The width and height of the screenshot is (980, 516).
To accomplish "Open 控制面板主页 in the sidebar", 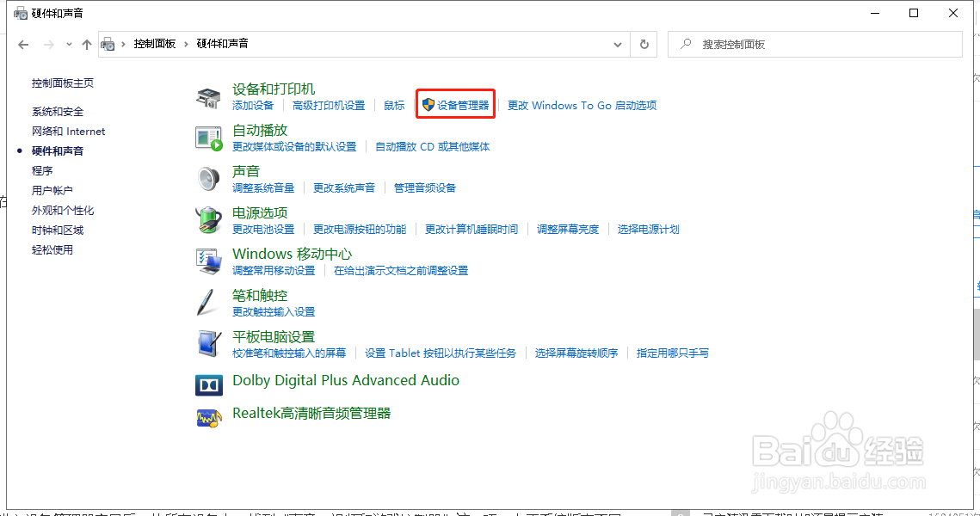I will [x=63, y=83].
